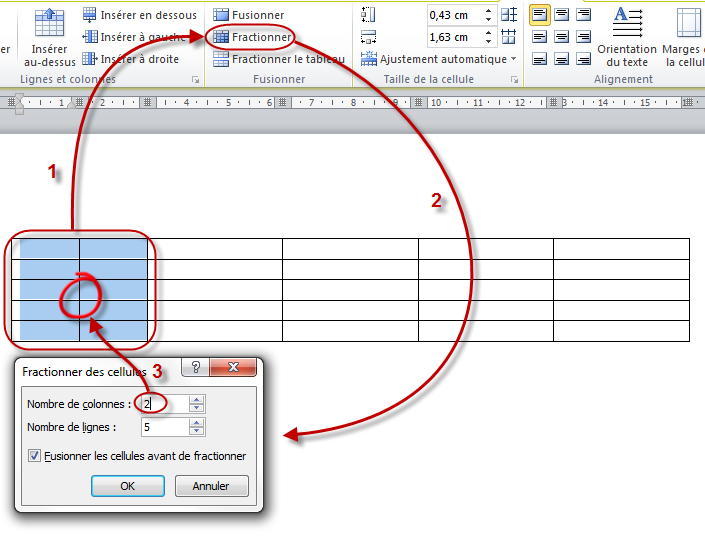Select Align bottom center icon
The image size is (705, 552).
(562, 59)
